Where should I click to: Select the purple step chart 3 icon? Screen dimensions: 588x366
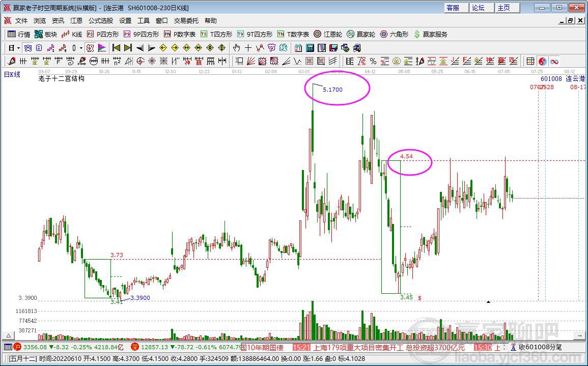50,48
